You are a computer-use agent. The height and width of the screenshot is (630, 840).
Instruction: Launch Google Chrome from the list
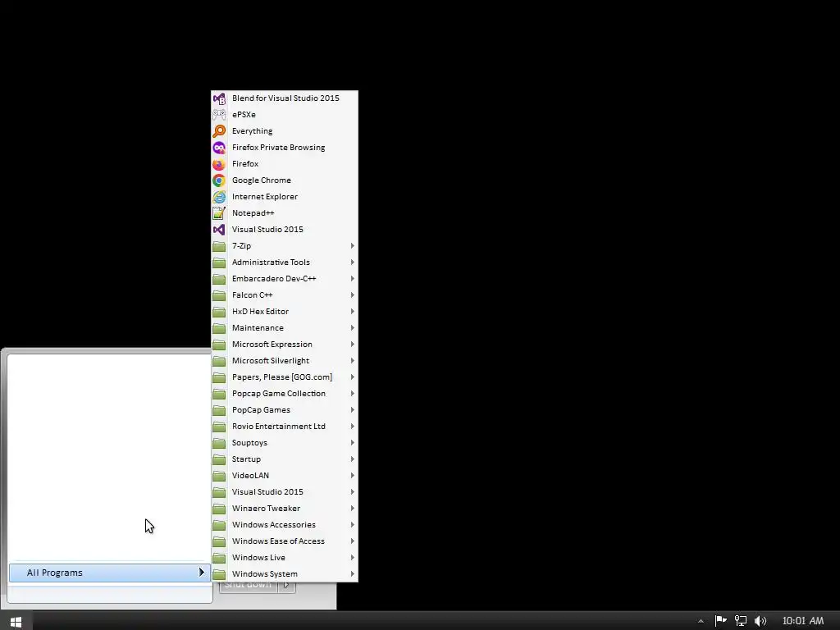coord(285,180)
